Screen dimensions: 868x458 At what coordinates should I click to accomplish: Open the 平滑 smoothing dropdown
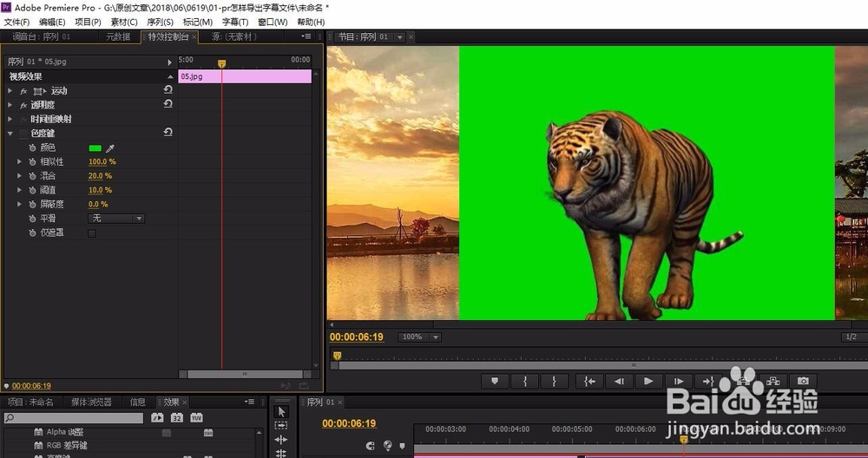(116, 219)
